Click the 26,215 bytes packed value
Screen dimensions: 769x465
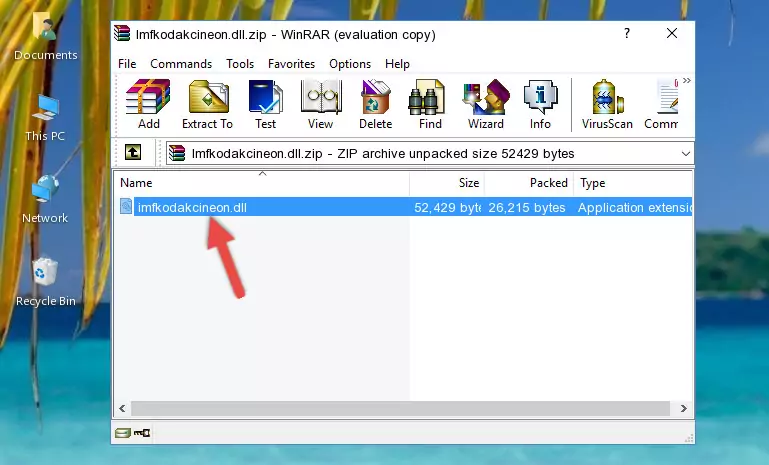coord(527,208)
